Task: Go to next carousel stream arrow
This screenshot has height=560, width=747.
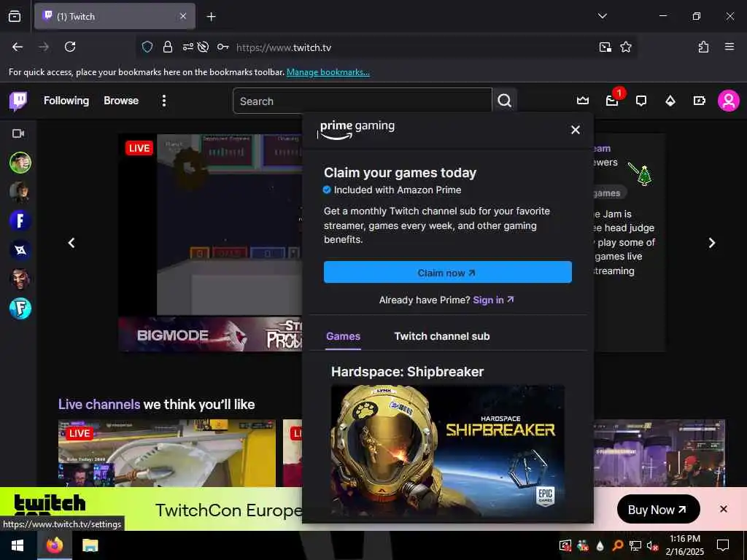Action: pos(712,244)
